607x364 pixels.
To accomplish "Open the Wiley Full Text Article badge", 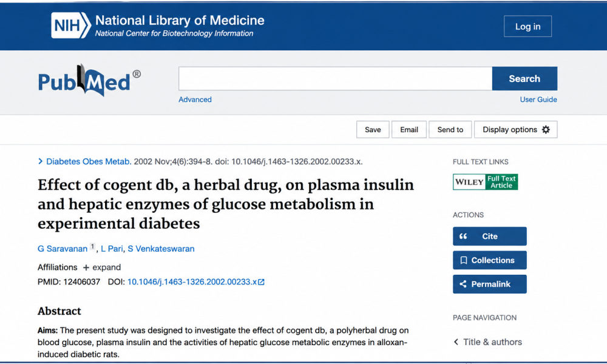I will [x=486, y=182].
